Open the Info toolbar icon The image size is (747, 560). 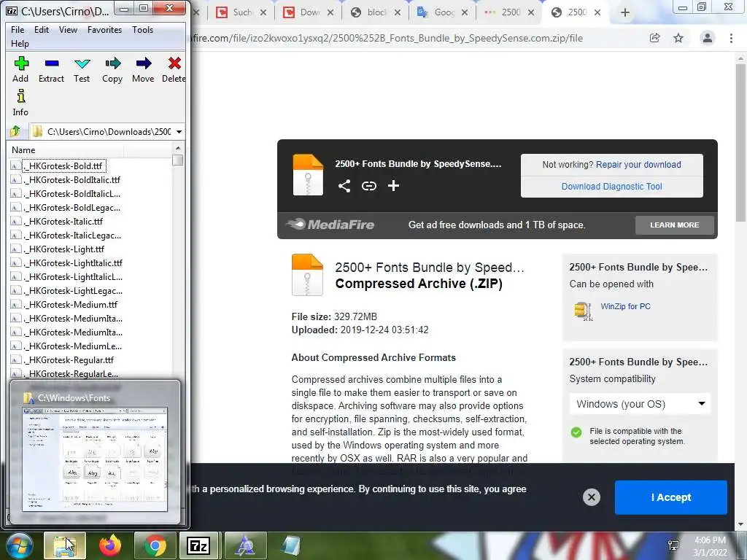coord(20,103)
